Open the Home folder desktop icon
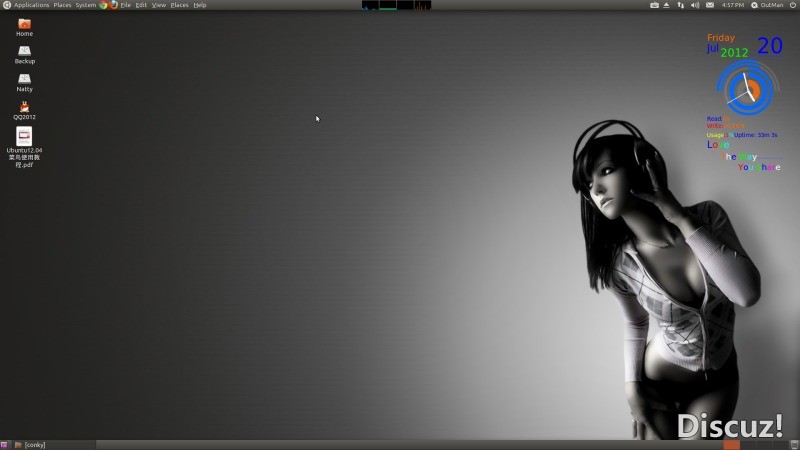 pos(24,24)
